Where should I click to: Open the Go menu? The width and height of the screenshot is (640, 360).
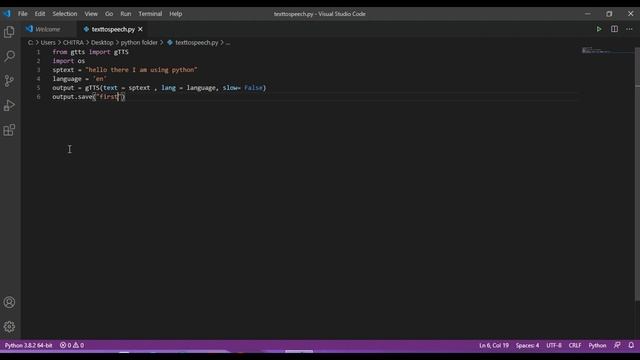pyautogui.click(x=109, y=14)
